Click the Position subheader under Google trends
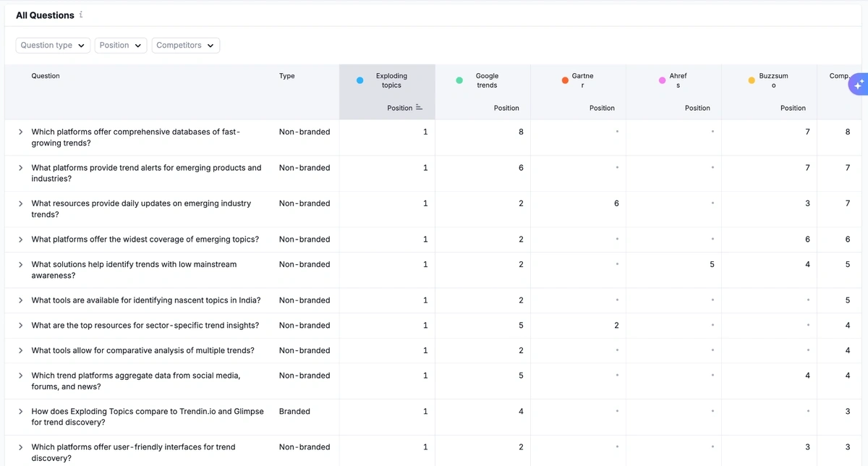This screenshot has width=868, height=466. click(506, 108)
